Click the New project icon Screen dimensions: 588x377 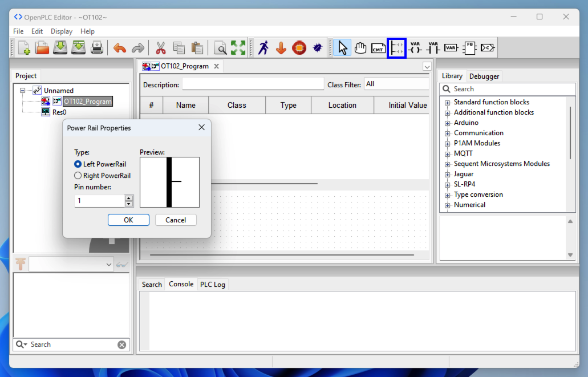pos(24,48)
